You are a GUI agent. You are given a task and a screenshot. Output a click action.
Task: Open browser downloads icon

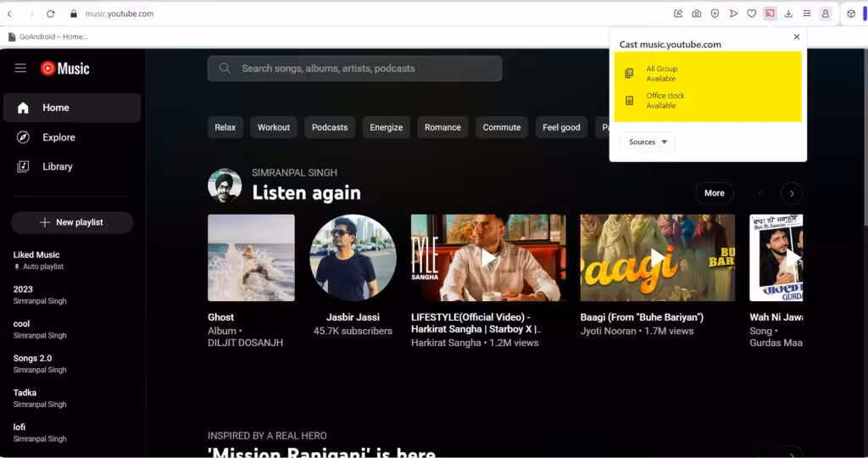[x=788, y=14]
